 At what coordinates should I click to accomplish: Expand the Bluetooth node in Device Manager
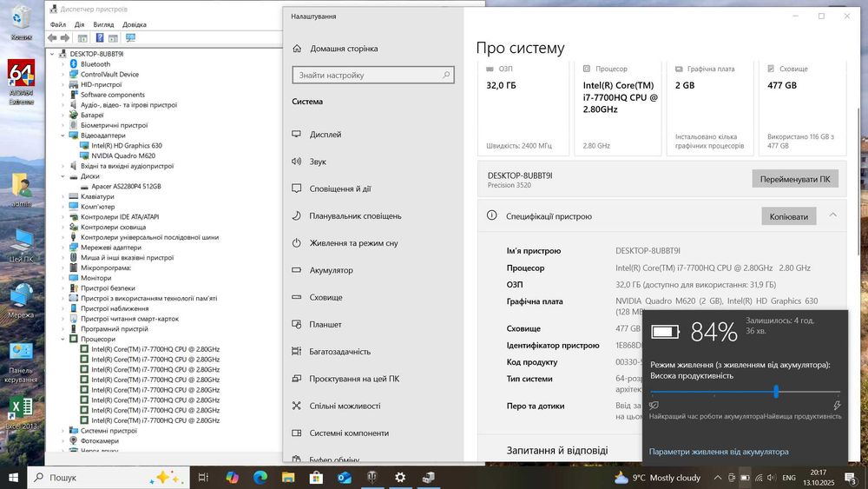(62, 64)
